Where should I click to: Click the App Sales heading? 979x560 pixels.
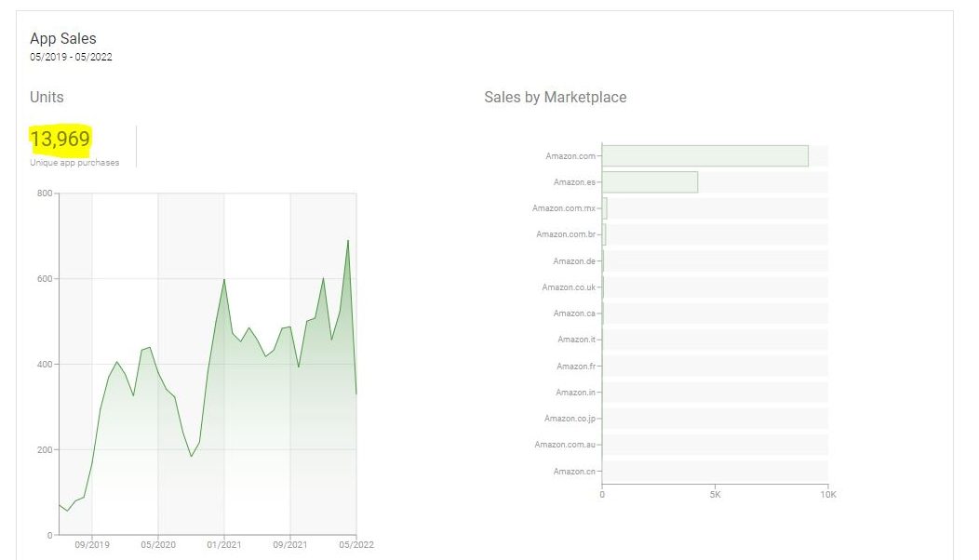pos(63,39)
